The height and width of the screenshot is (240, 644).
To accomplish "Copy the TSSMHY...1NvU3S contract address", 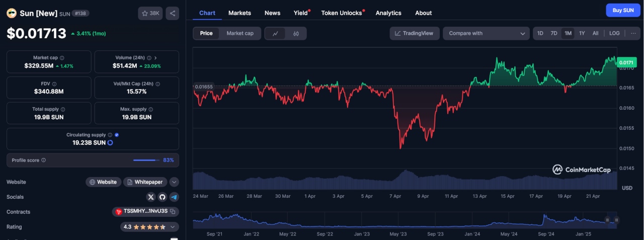I will 172,212.
